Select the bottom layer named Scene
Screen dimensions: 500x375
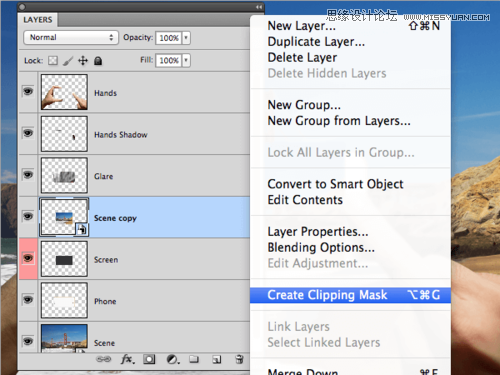click(x=104, y=343)
